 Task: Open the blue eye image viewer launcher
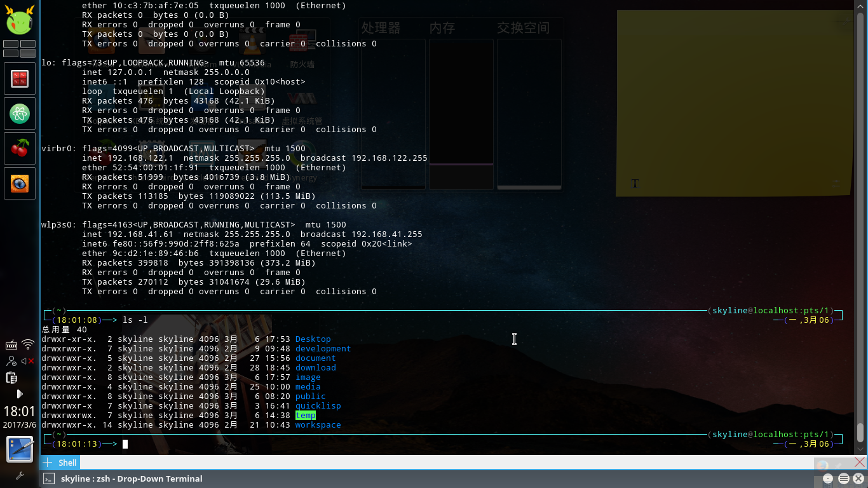click(20, 184)
